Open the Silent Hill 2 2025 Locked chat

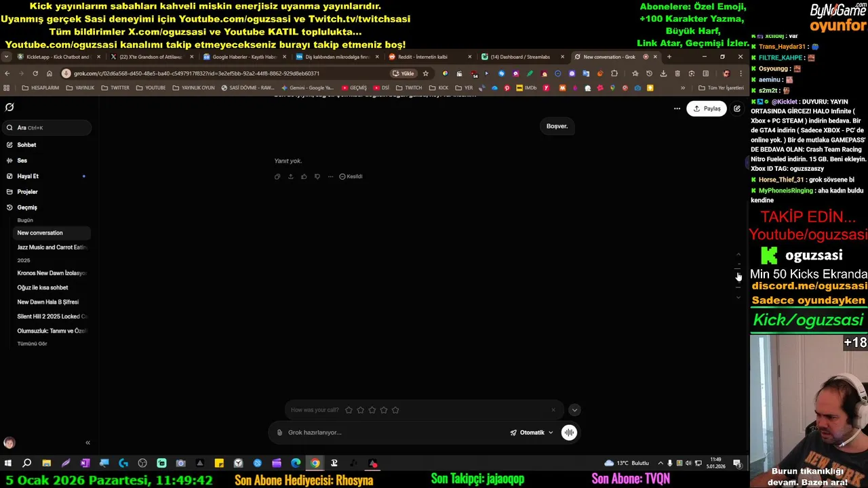click(52, 317)
